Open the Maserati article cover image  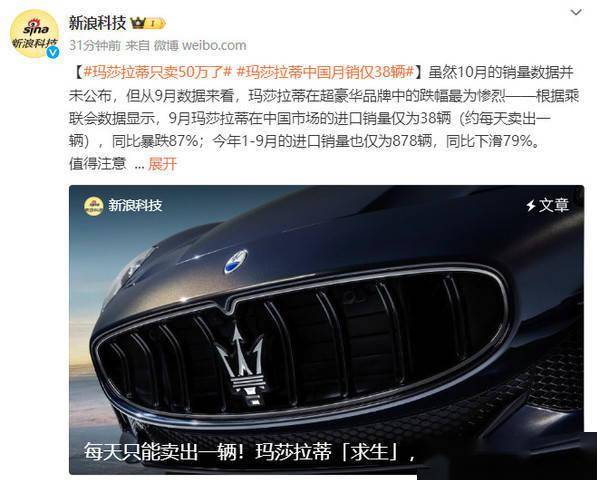[326, 330]
